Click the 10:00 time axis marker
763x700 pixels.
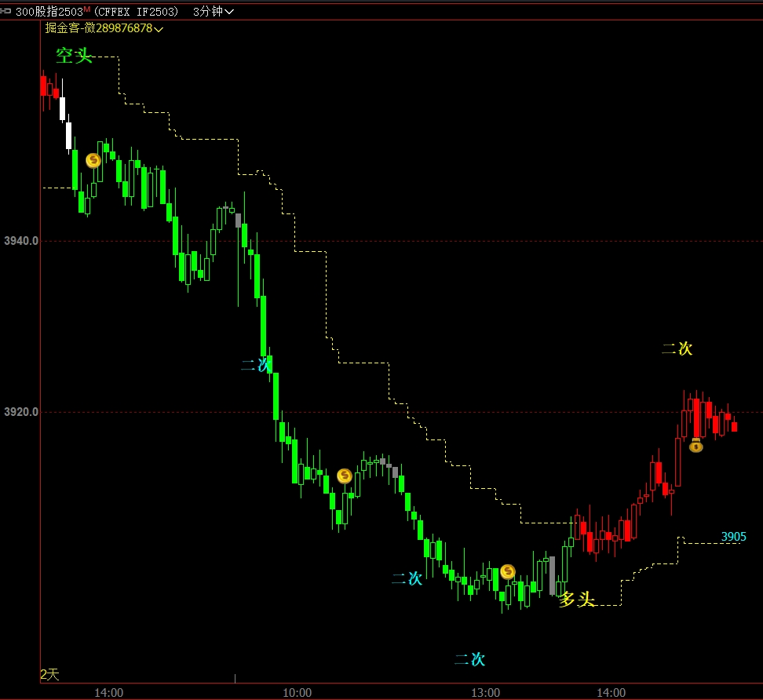(297, 692)
